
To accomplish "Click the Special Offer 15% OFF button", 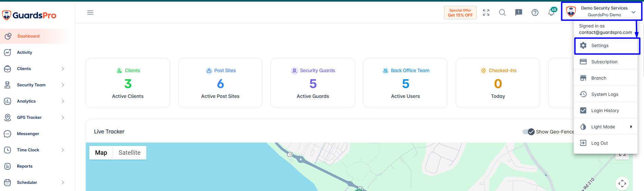I will coord(460,13).
